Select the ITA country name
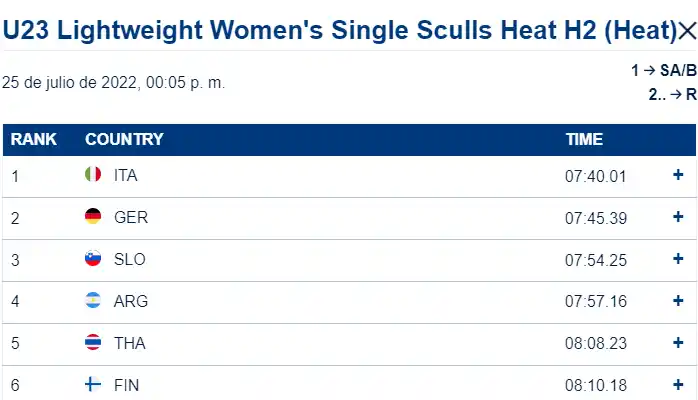The image size is (698, 400). tap(126, 176)
